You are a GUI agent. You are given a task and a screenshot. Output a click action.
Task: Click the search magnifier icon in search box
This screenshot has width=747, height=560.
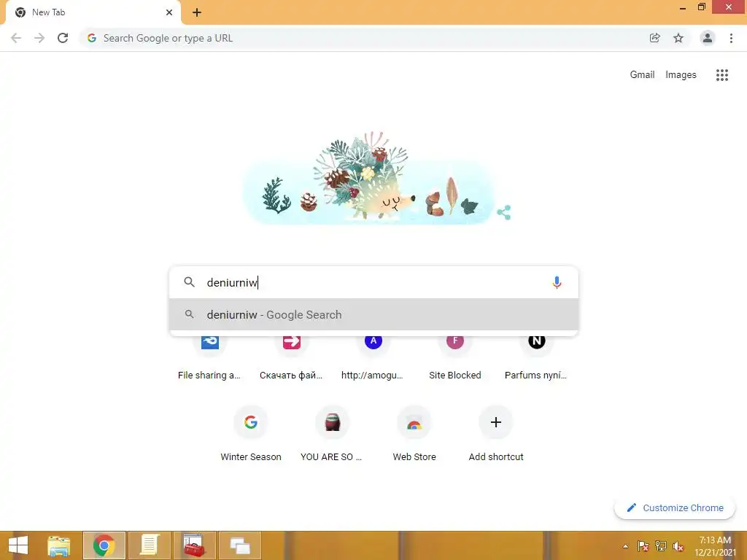click(x=189, y=282)
